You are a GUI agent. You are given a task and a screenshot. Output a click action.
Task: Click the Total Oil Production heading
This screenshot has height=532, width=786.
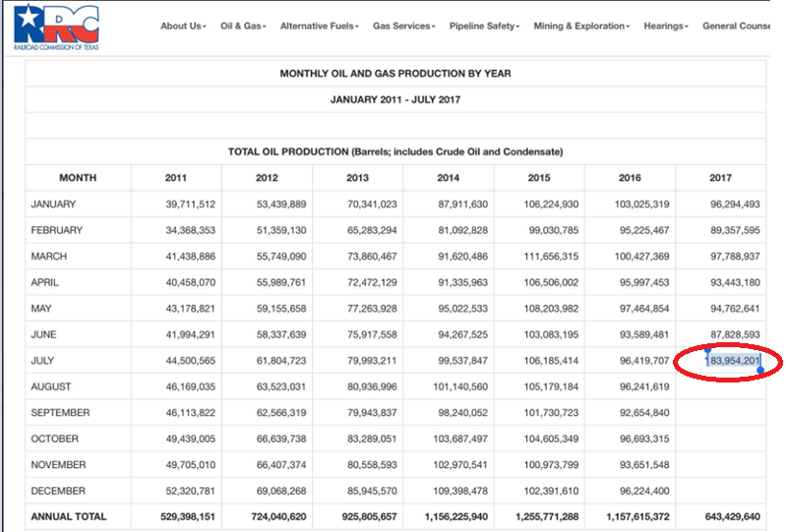395,151
